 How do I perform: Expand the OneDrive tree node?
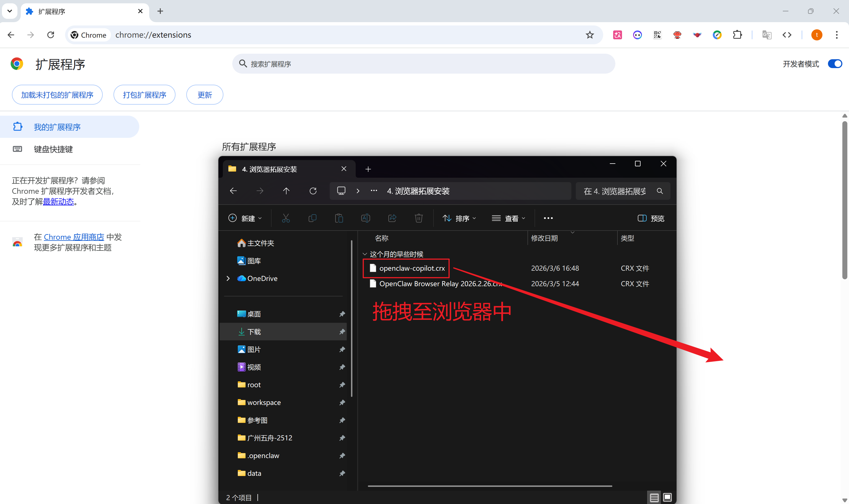pos(228,278)
